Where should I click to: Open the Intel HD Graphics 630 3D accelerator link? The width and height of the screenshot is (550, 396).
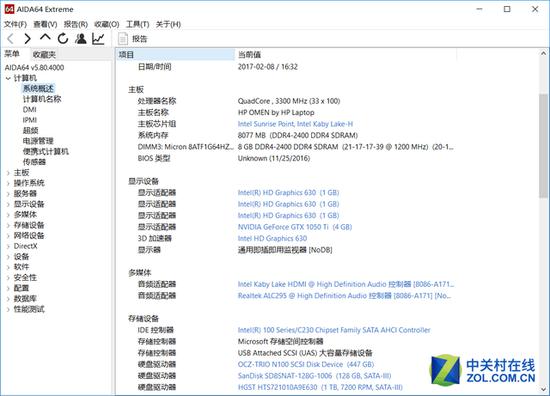(x=272, y=239)
